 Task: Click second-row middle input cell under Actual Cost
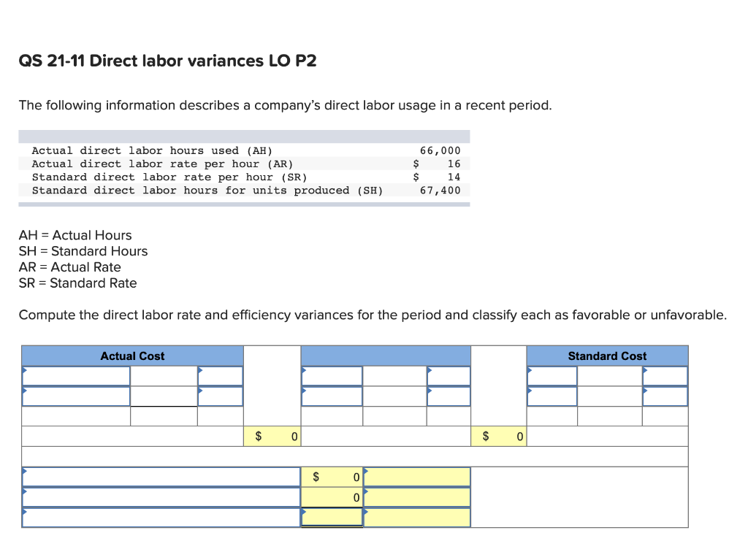(164, 396)
